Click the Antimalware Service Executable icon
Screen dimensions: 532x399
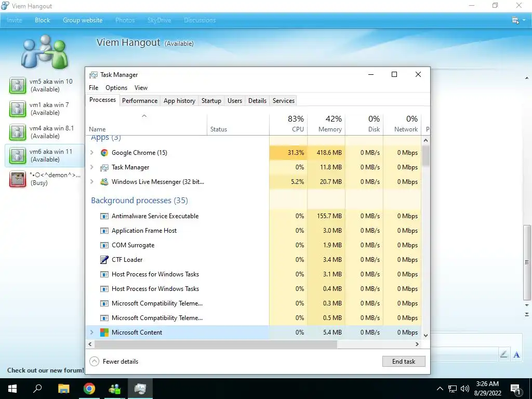[x=104, y=216]
